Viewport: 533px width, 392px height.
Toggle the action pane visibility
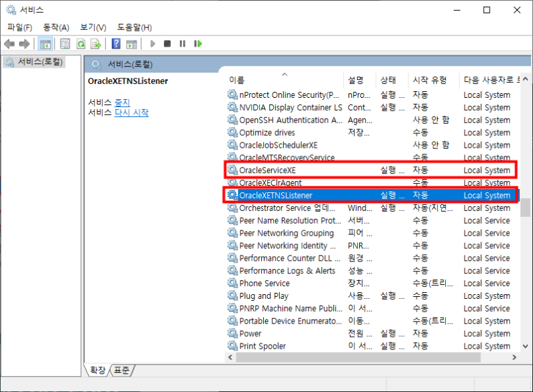[x=133, y=43]
